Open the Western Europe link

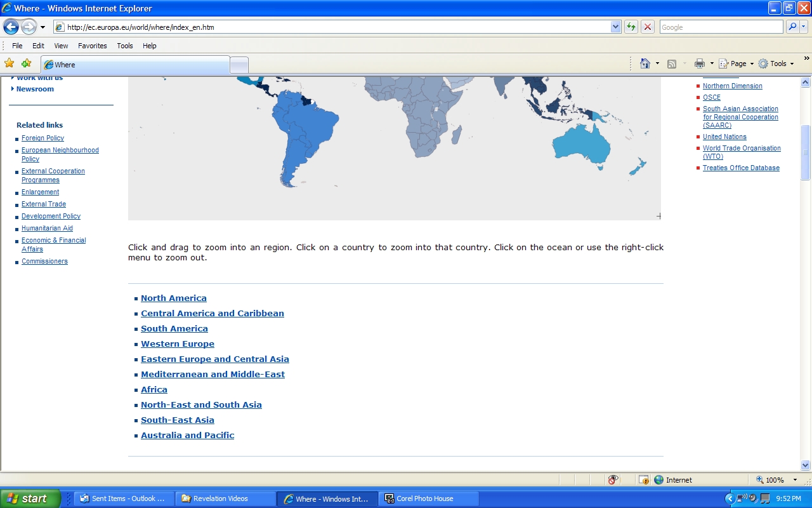(178, 344)
